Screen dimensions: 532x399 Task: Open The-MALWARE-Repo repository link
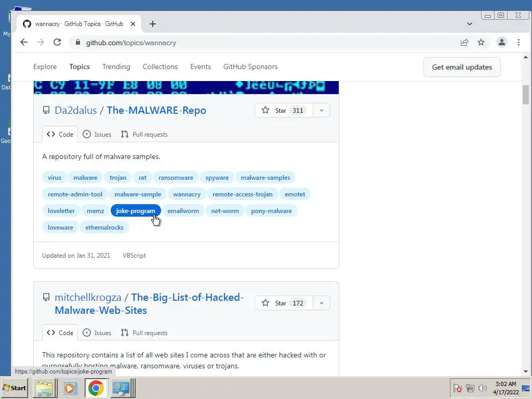pos(156,110)
